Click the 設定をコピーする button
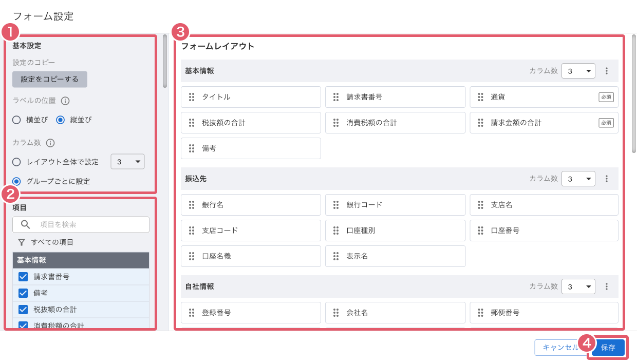The width and height of the screenshot is (637, 364). tap(50, 80)
